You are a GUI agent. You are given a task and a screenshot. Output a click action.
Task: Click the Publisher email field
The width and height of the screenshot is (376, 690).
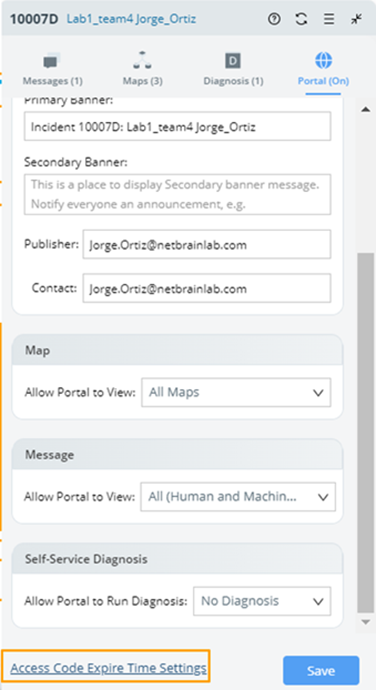tap(206, 244)
